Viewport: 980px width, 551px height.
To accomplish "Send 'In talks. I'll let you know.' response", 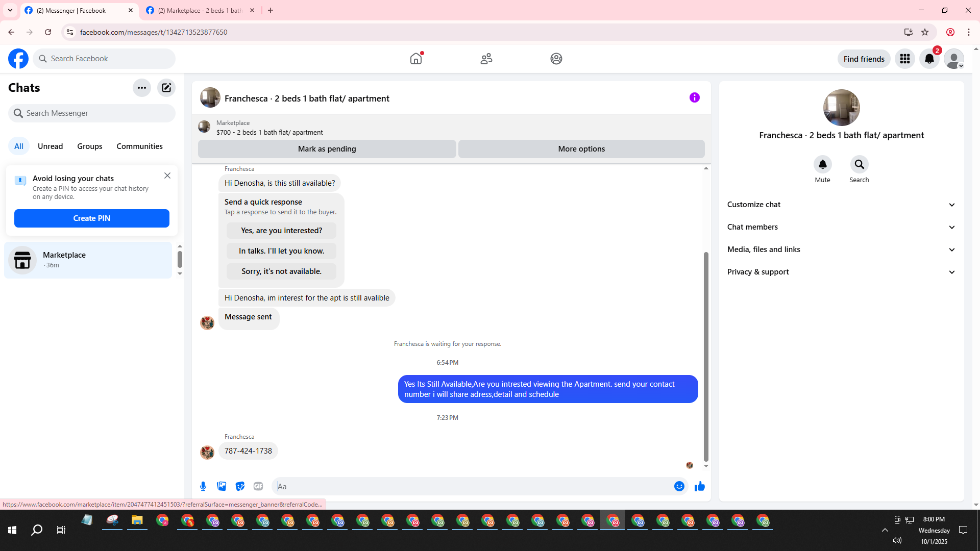I will pos(282,251).
